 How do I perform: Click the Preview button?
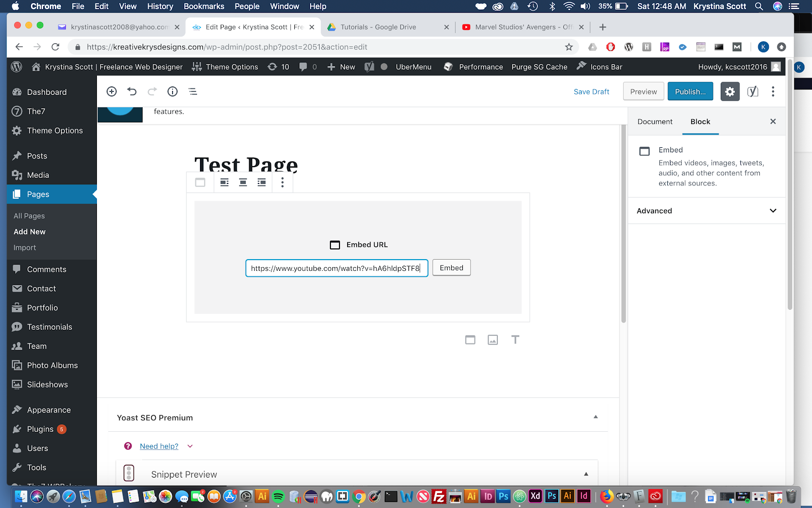[644, 91]
